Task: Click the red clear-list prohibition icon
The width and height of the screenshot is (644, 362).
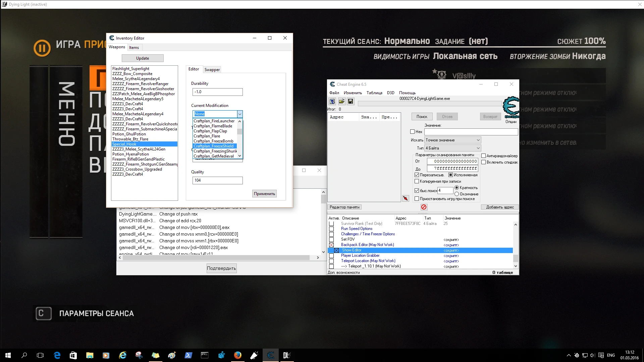Action: click(x=424, y=207)
